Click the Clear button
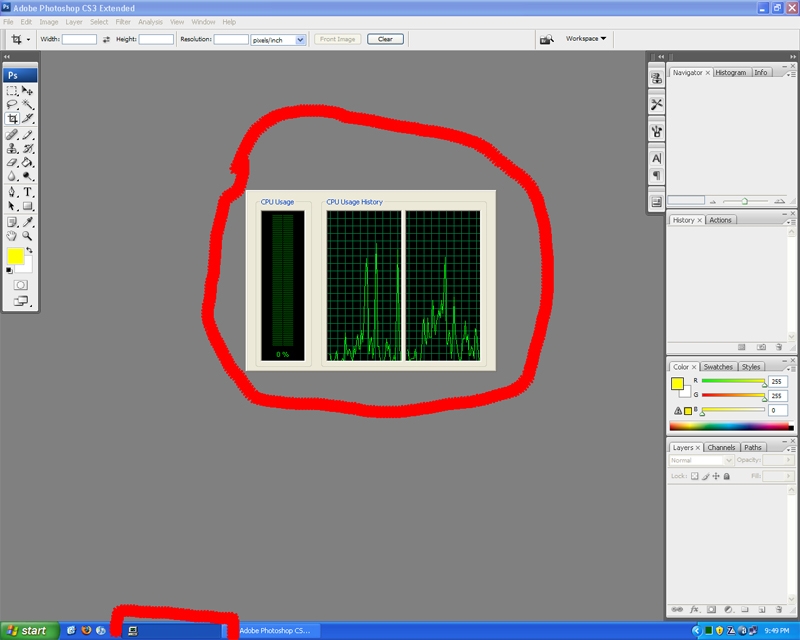This screenshot has width=800, height=640. tap(385, 39)
